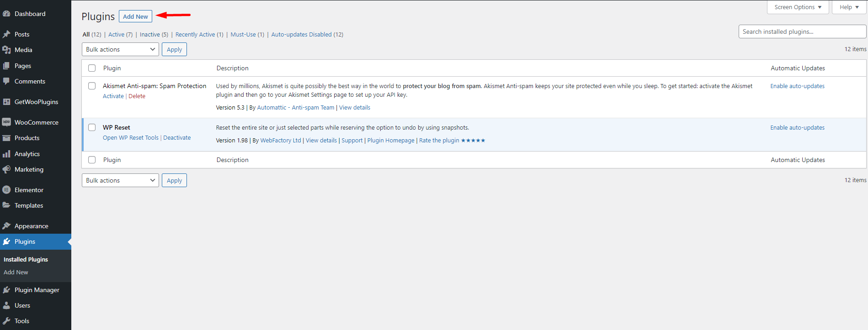The width and height of the screenshot is (868, 330).
Task: Click the Add New button beside Plugins
Action: click(x=135, y=16)
